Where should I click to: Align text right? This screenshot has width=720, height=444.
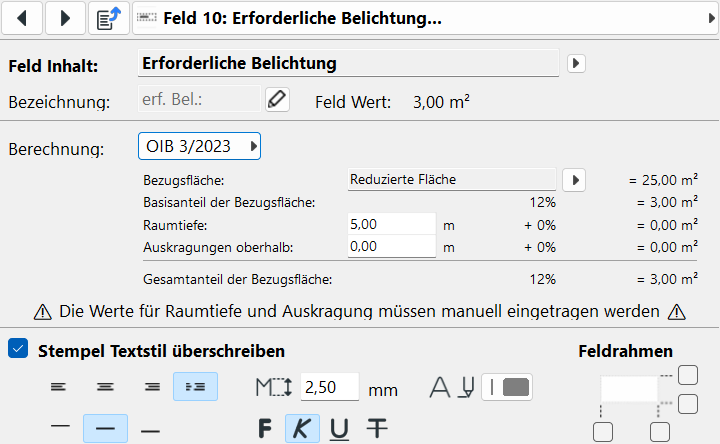151,387
